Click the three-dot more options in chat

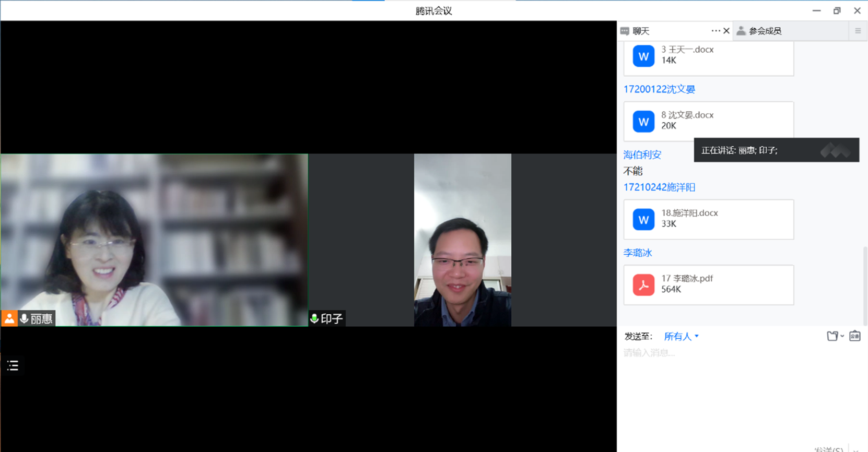[715, 31]
